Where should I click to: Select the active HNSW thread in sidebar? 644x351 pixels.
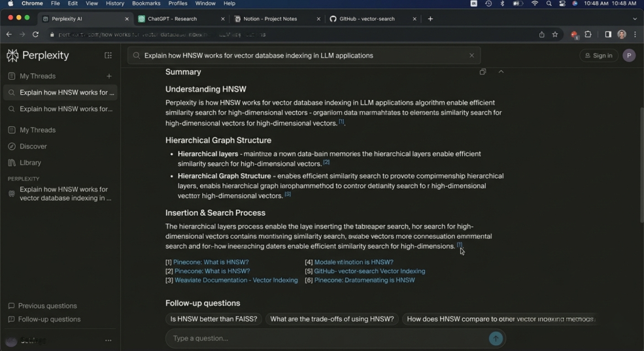(60, 92)
